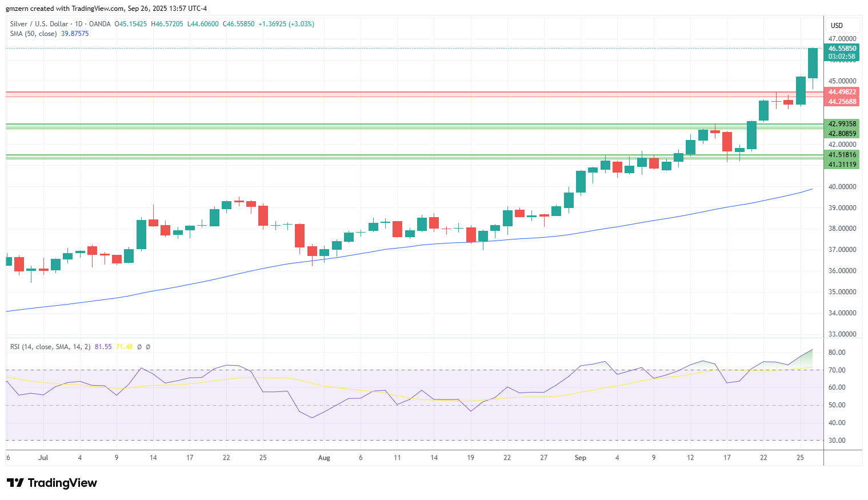Click the 30.00 RSI axis label
This screenshot has width=868, height=500.
(837, 441)
